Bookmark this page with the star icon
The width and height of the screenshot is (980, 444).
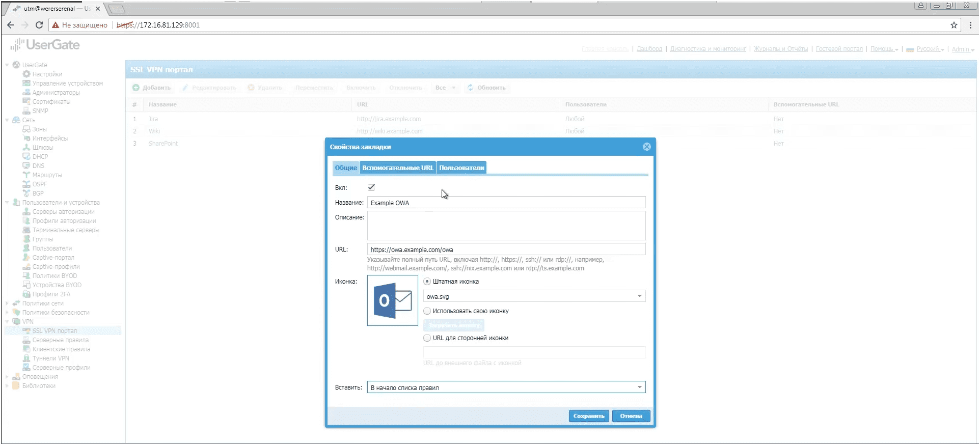954,25
